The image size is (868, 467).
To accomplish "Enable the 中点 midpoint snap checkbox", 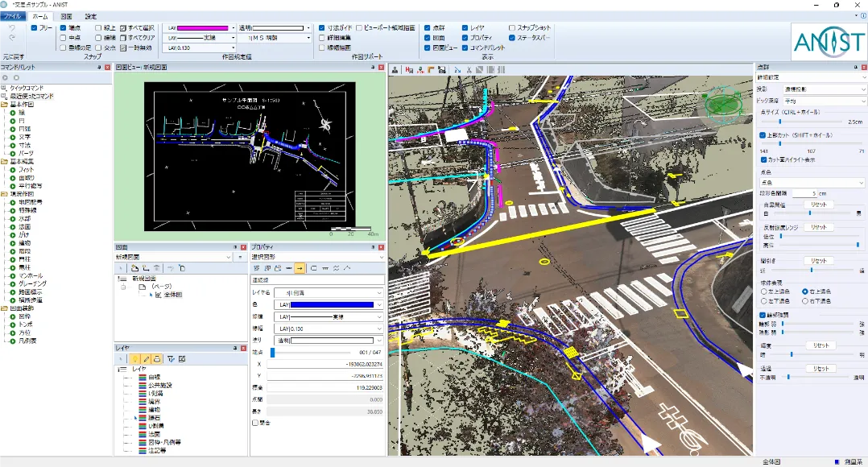I will click(x=63, y=38).
